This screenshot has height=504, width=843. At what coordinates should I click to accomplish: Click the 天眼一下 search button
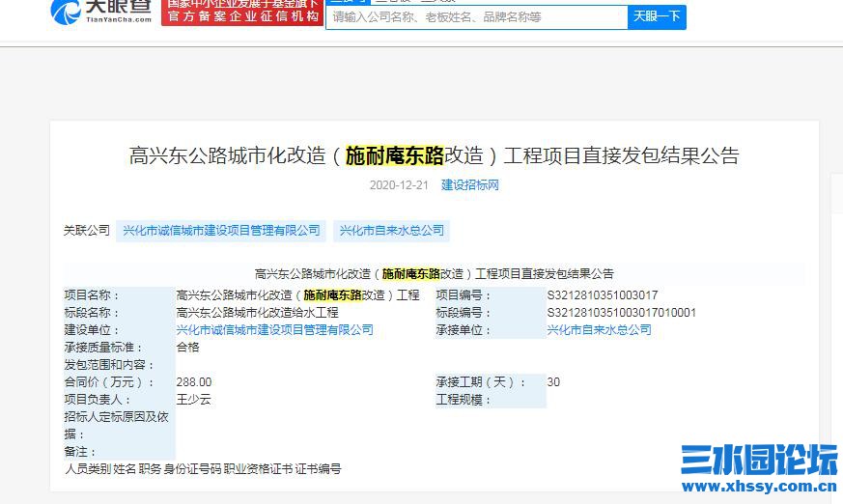pyautogui.click(x=657, y=17)
